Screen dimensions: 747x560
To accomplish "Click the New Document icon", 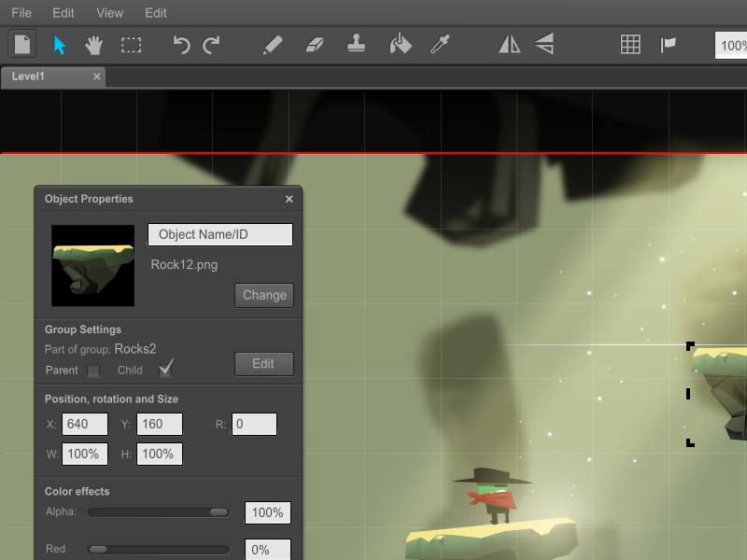I will (x=22, y=44).
